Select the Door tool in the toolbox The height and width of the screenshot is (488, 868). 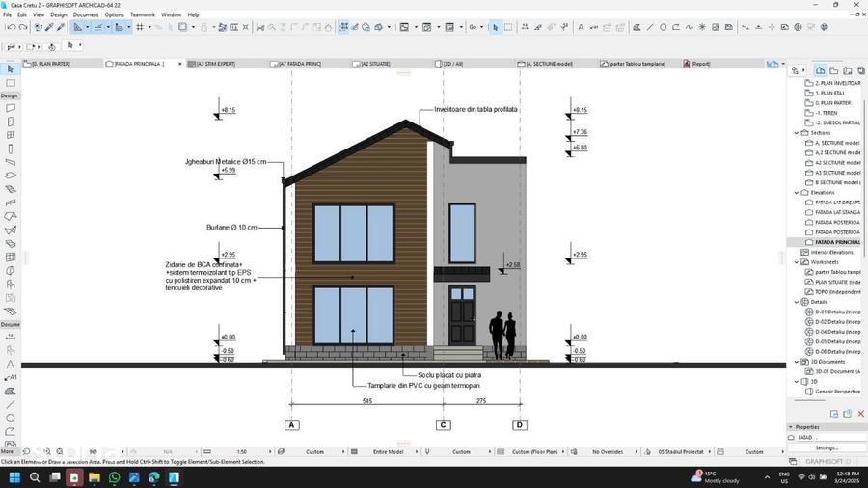pyautogui.click(x=10, y=122)
